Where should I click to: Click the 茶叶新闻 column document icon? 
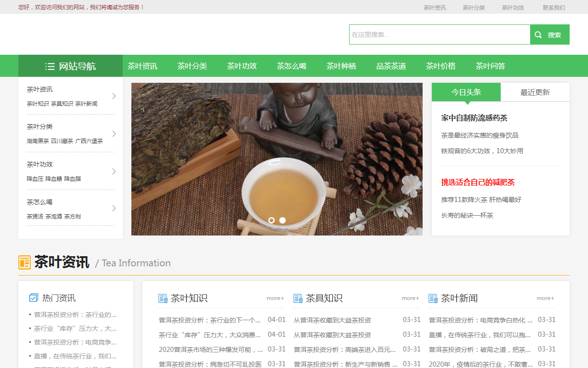pos(433,299)
